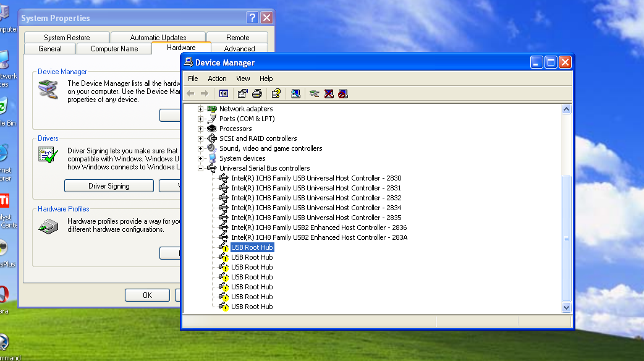Expand the Ports (COM & LPT) node

tap(200, 119)
